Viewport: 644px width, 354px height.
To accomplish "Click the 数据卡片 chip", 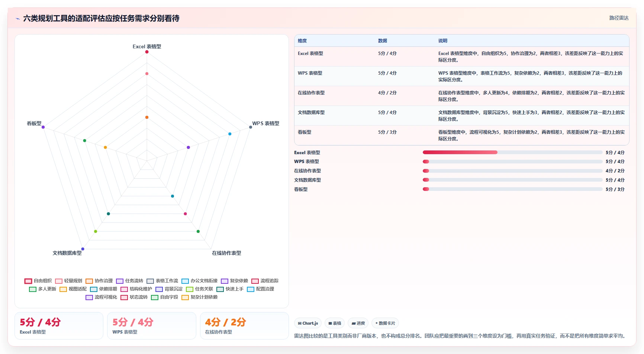I will point(385,323).
